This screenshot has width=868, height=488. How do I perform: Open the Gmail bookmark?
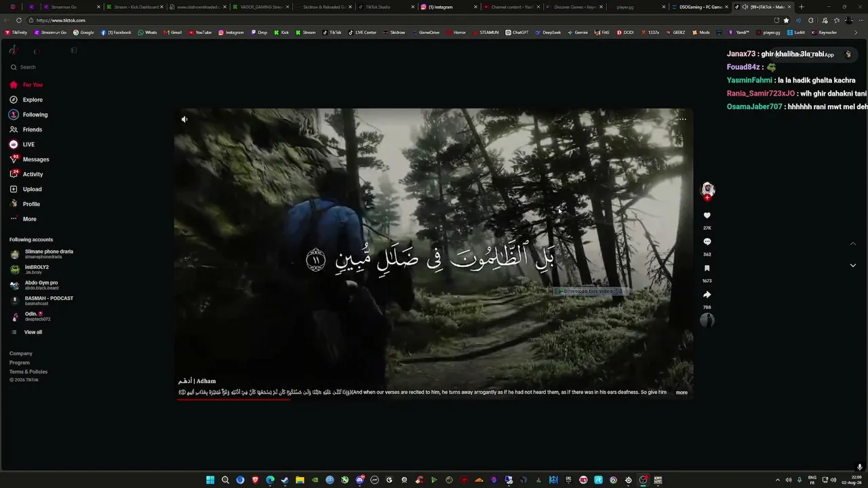172,33
